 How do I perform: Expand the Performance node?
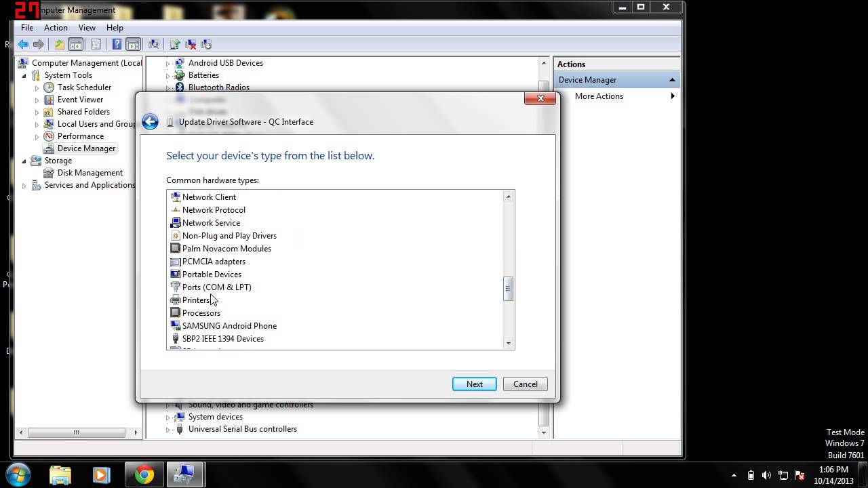(x=37, y=137)
